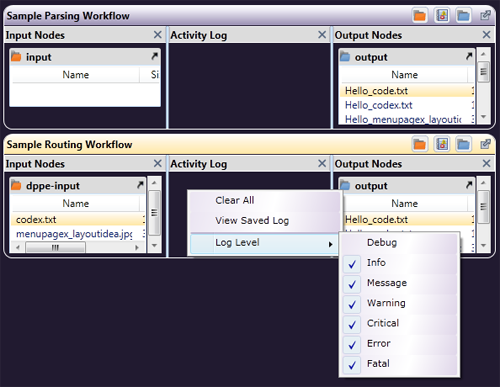Select codex.txt in dppe-input list
This screenshot has height=387, width=500.
click(x=78, y=219)
